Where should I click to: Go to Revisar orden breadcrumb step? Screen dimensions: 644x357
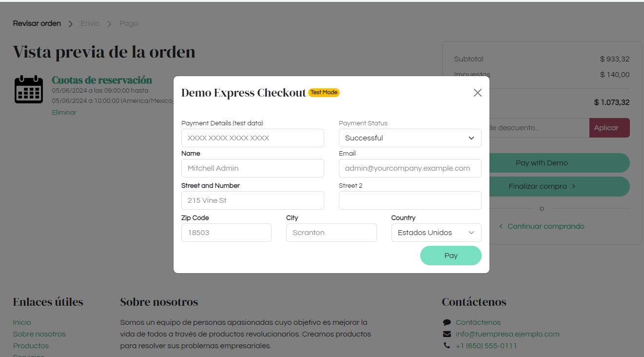37,23
